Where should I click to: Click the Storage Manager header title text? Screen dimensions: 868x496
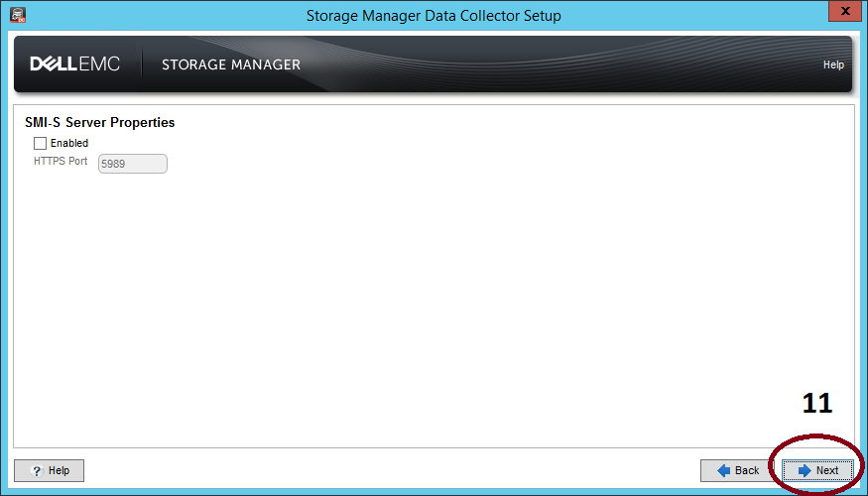[230, 65]
